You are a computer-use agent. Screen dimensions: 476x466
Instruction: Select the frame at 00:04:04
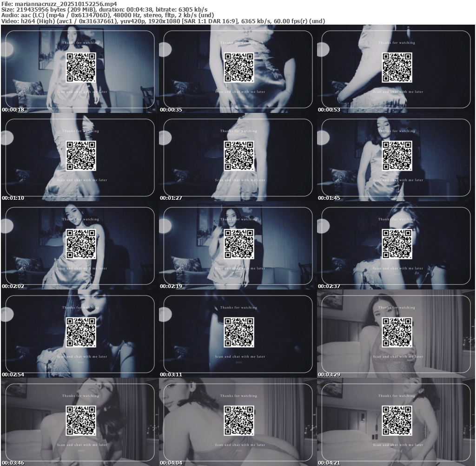point(238,422)
